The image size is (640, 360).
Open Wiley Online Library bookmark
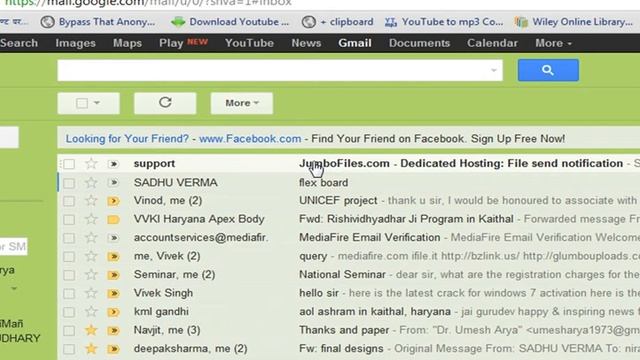(574, 22)
